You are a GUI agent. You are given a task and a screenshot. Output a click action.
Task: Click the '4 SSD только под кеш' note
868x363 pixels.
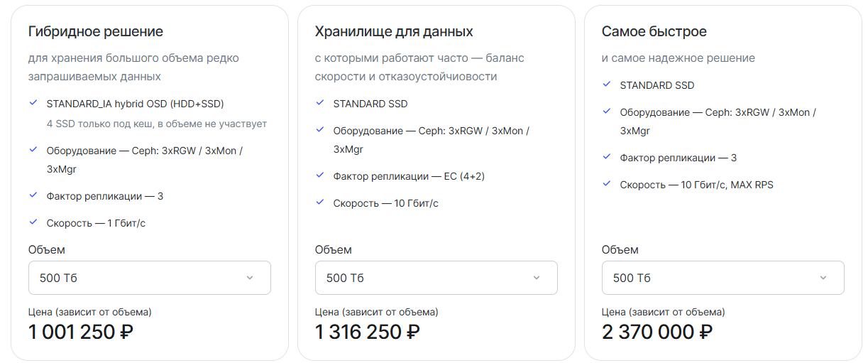157,124
